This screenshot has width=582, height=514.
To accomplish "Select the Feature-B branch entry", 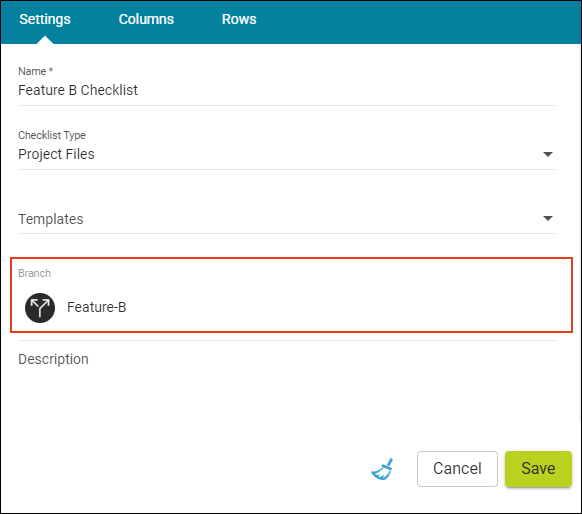I will (97, 307).
